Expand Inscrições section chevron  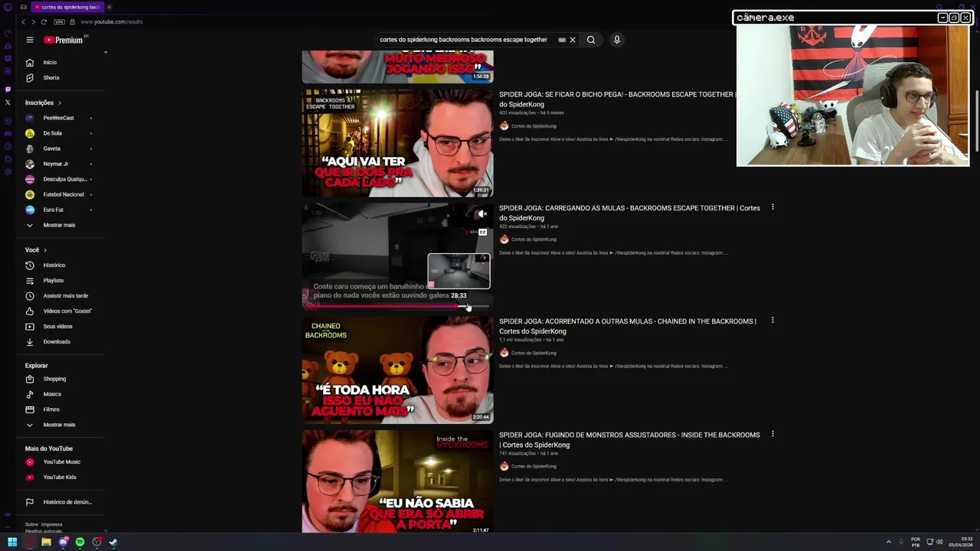(60, 103)
